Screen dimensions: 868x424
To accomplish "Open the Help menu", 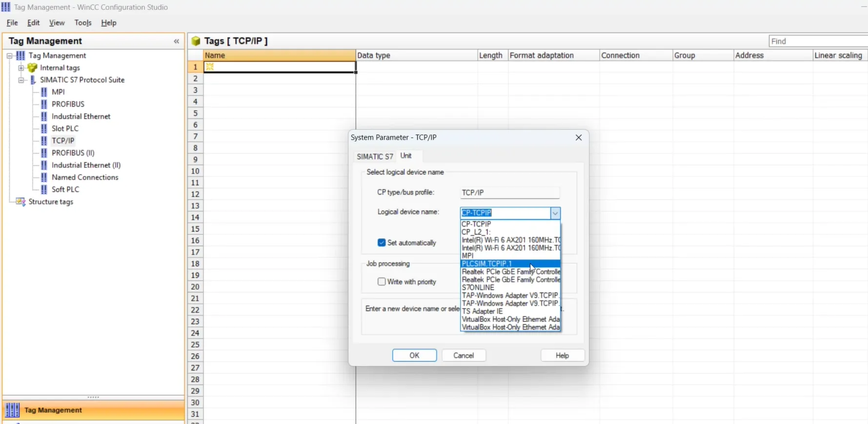I will (109, 23).
